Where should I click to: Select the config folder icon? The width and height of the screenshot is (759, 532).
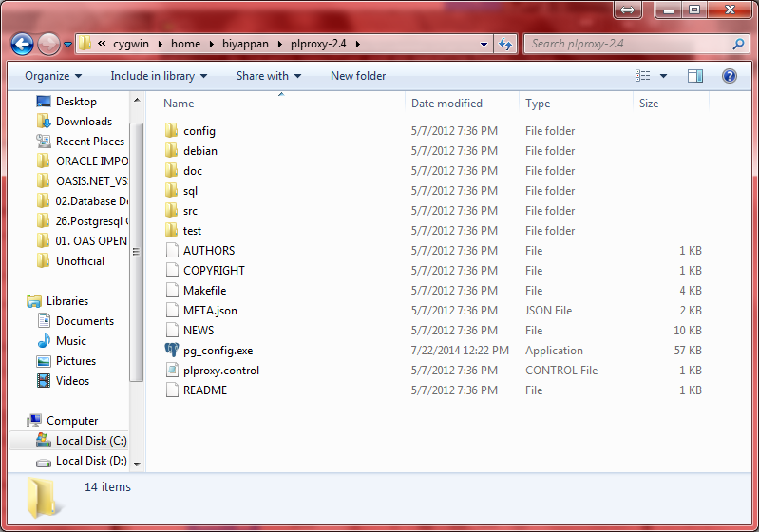[171, 131]
